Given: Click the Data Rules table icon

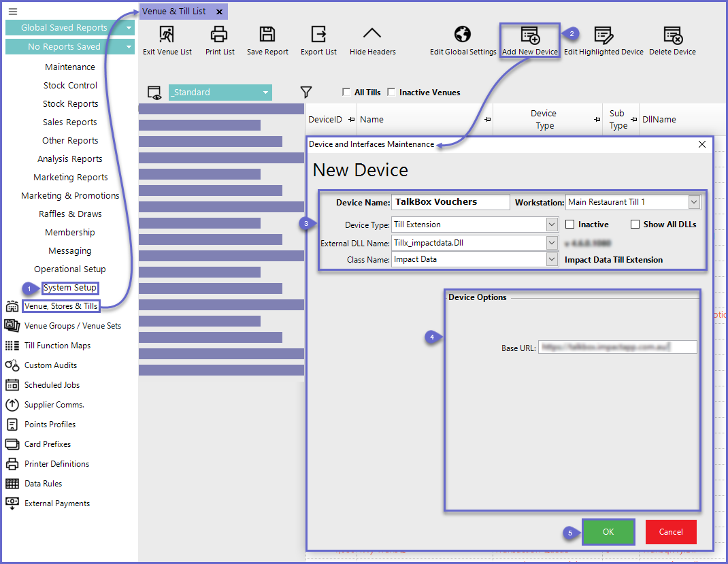Looking at the screenshot, I should click(x=12, y=484).
